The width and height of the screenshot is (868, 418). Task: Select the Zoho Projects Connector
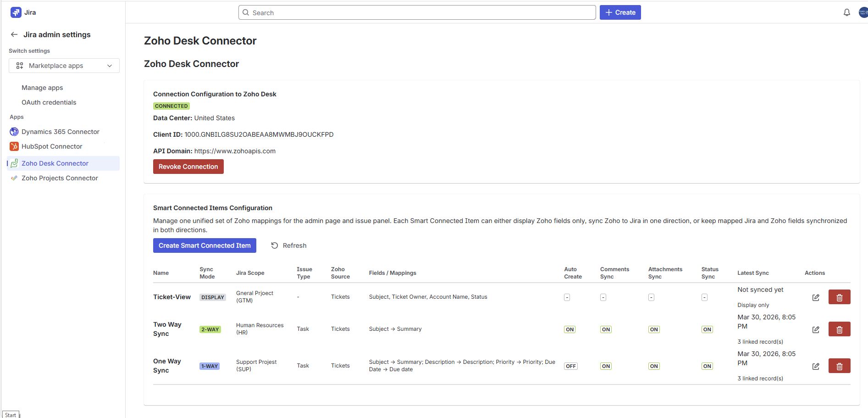coord(60,178)
